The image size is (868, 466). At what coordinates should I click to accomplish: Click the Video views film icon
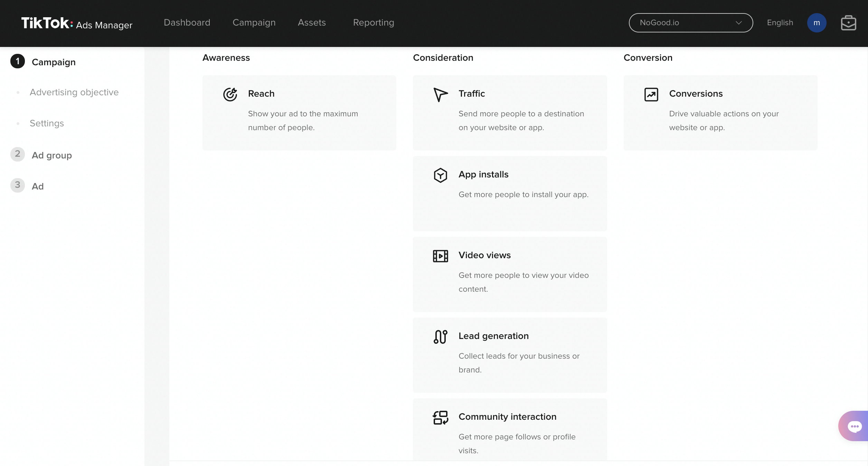441,256
